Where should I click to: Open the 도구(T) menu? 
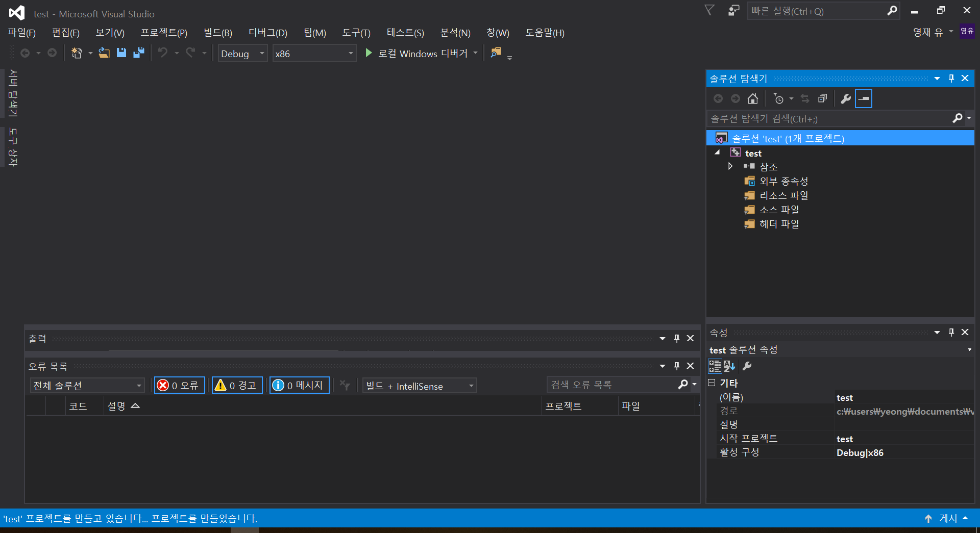[x=356, y=33]
